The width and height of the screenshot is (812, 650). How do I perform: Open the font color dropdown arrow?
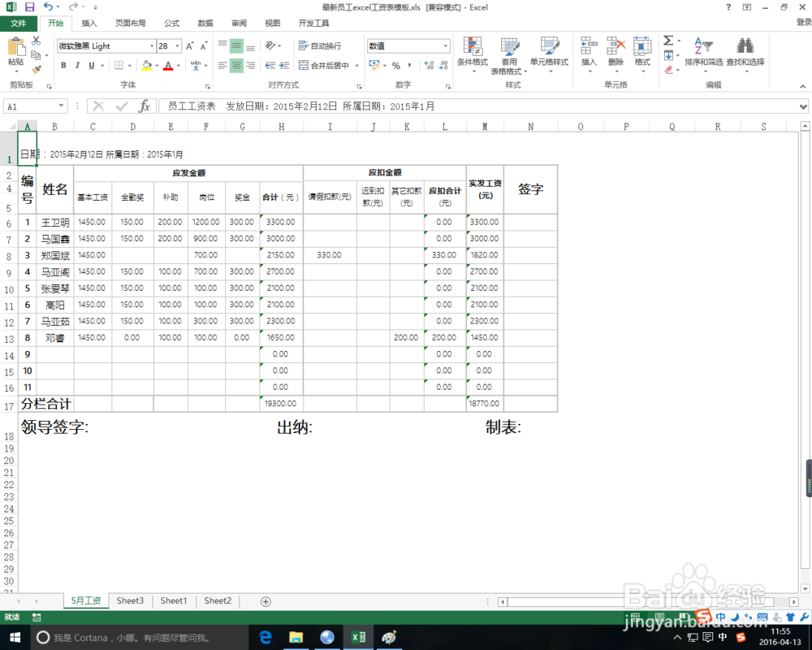click(179, 65)
